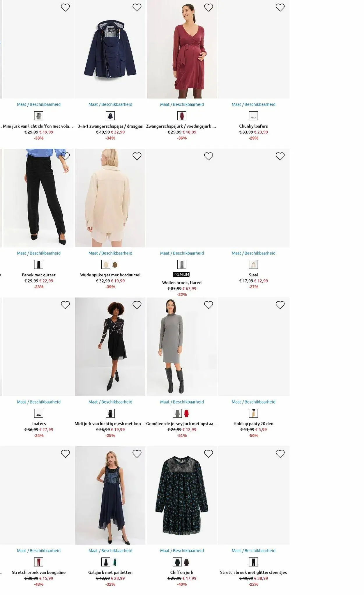Heart the Galajurk met pailletten
Screen dimensions: 364x595
pyautogui.click(x=137, y=454)
